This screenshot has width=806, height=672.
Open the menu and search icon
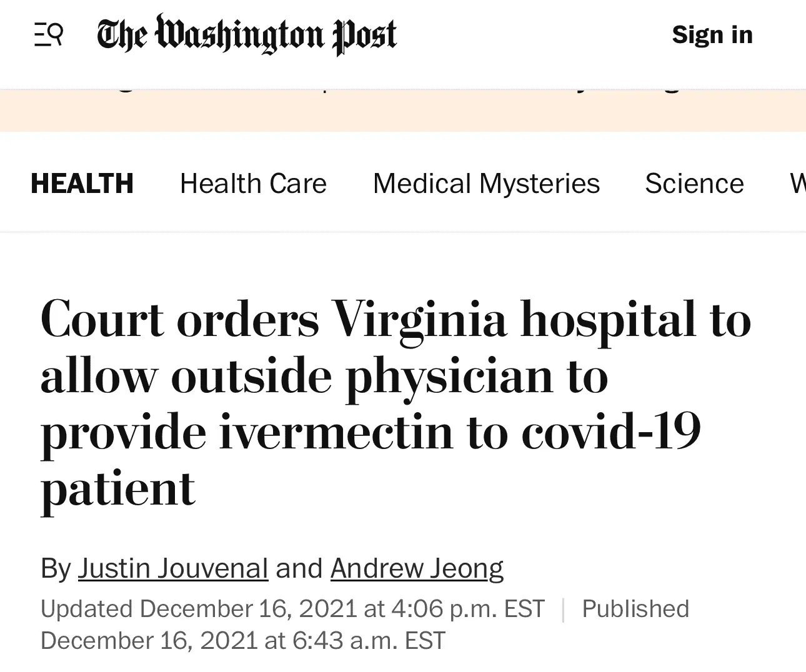(x=49, y=34)
